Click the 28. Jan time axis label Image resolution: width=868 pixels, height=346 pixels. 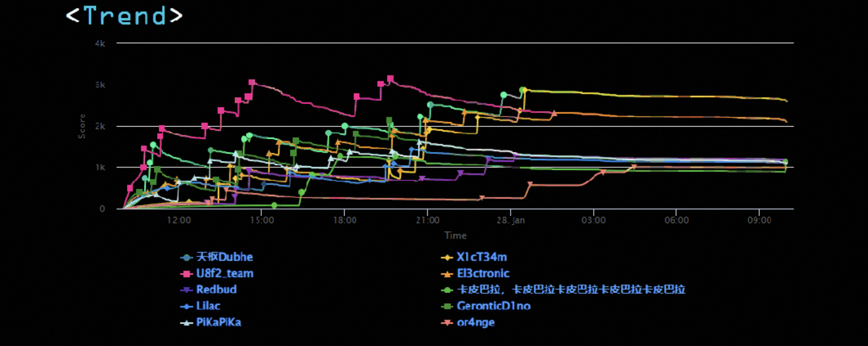pos(510,220)
